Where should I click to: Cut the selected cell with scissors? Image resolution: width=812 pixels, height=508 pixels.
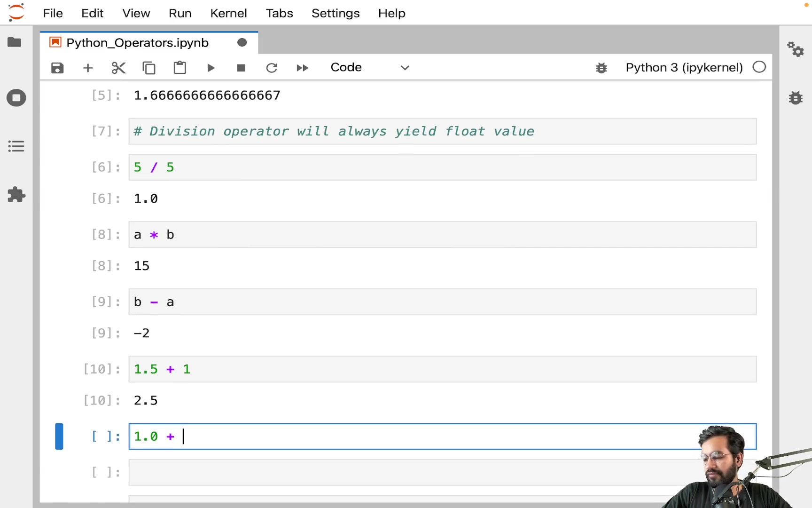(x=118, y=68)
